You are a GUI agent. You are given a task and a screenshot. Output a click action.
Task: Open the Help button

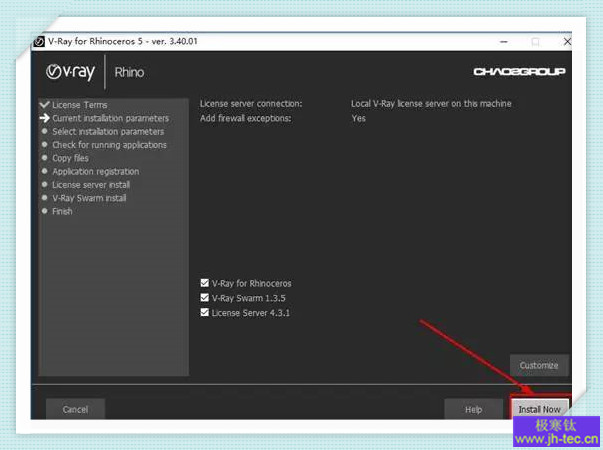473,409
